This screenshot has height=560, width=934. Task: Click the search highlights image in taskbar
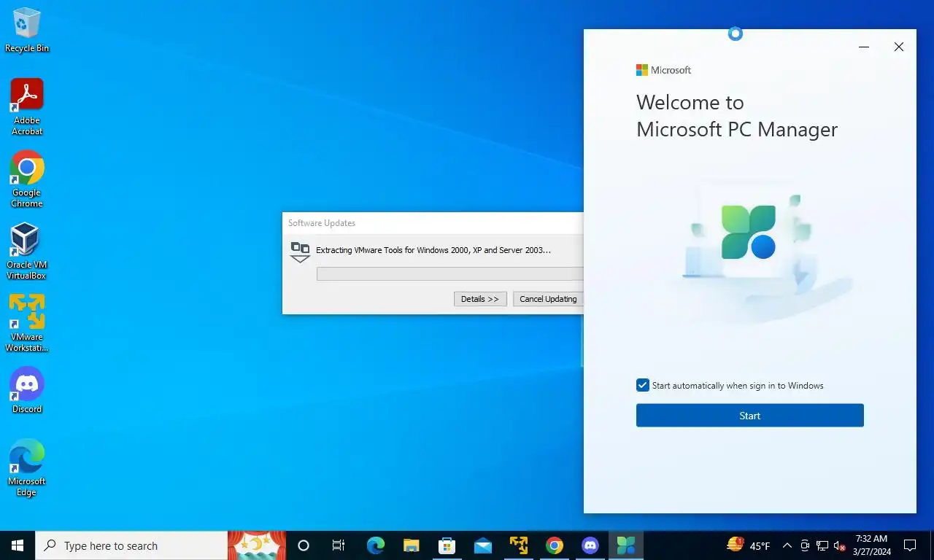click(x=257, y=545)
